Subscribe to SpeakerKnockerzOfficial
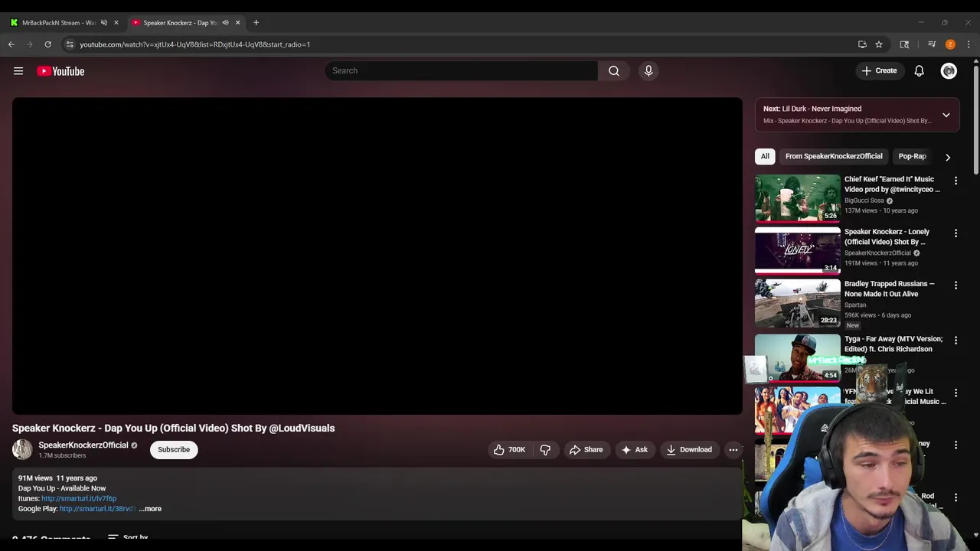The image size is (980, 551). 174,449
